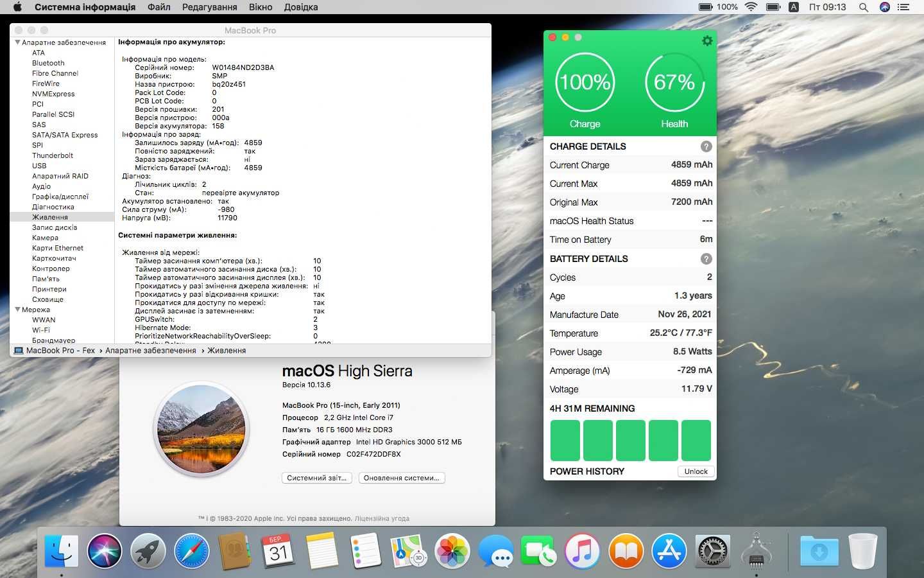
Task: Select Thunderbolt in the sidebar
Action: (53, 155)
